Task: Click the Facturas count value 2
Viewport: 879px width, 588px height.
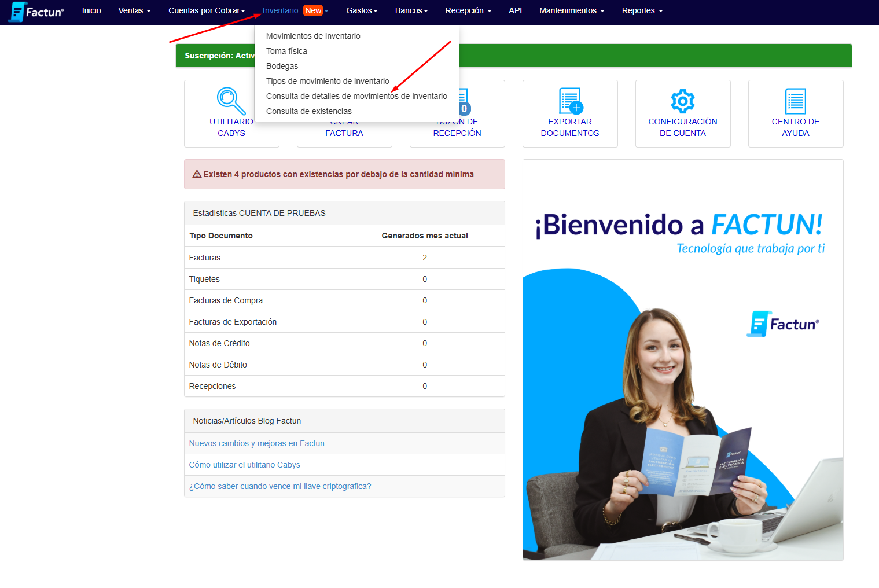Action: tap(425, 258)
